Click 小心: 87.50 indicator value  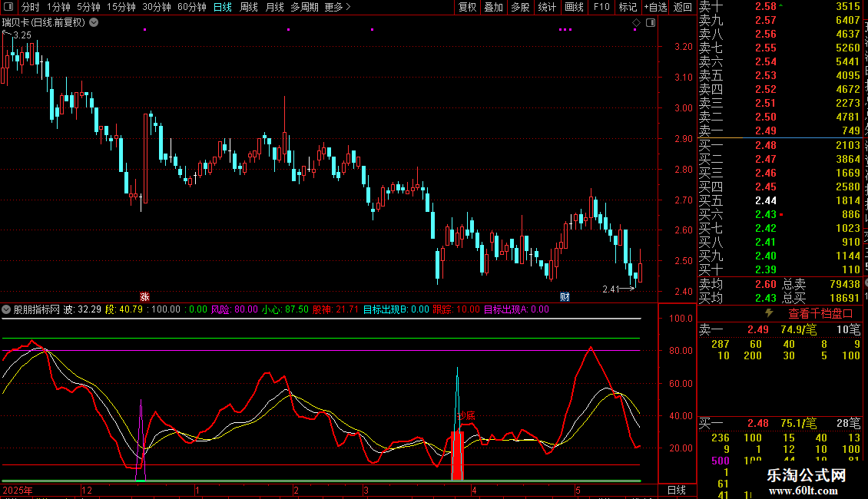(284, 309)
